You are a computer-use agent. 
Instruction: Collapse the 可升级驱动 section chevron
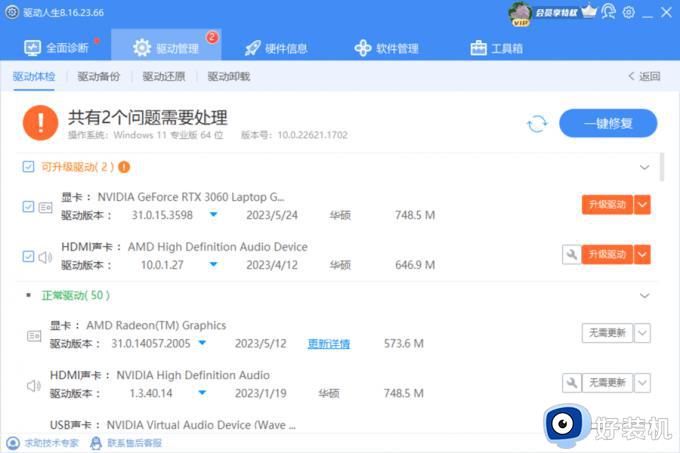[644, 167]
